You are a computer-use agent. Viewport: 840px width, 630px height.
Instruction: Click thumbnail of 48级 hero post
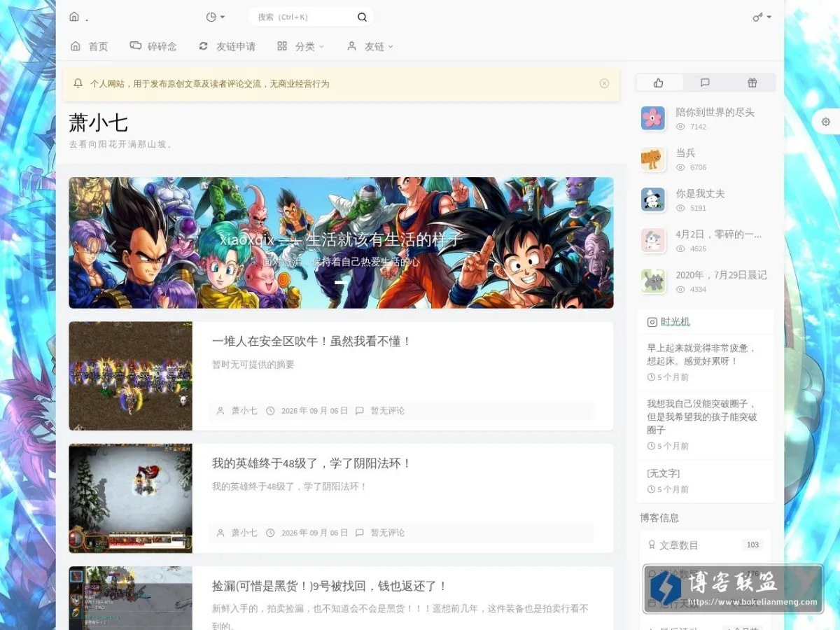pyautogui.click(x=130, y=498)
